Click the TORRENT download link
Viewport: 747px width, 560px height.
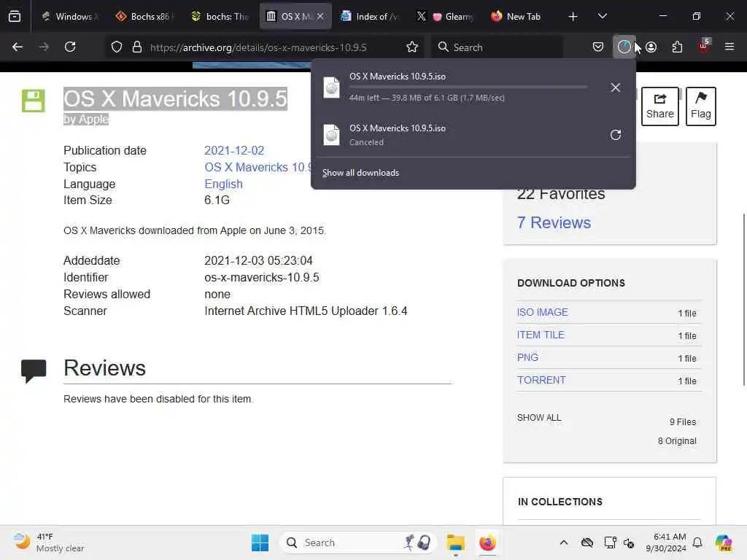(541, 380)
